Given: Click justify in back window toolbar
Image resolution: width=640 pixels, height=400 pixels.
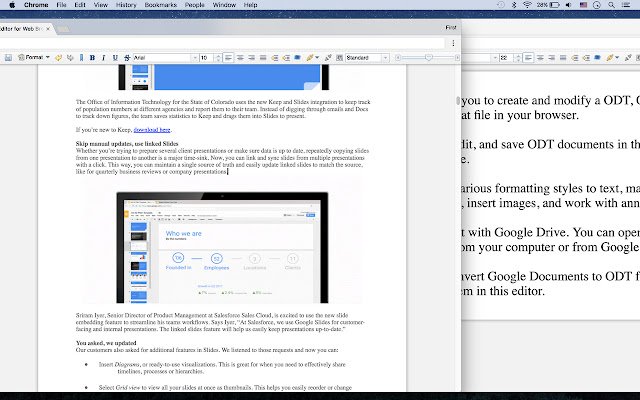Looking at the screenshot, I should [563, 58].
